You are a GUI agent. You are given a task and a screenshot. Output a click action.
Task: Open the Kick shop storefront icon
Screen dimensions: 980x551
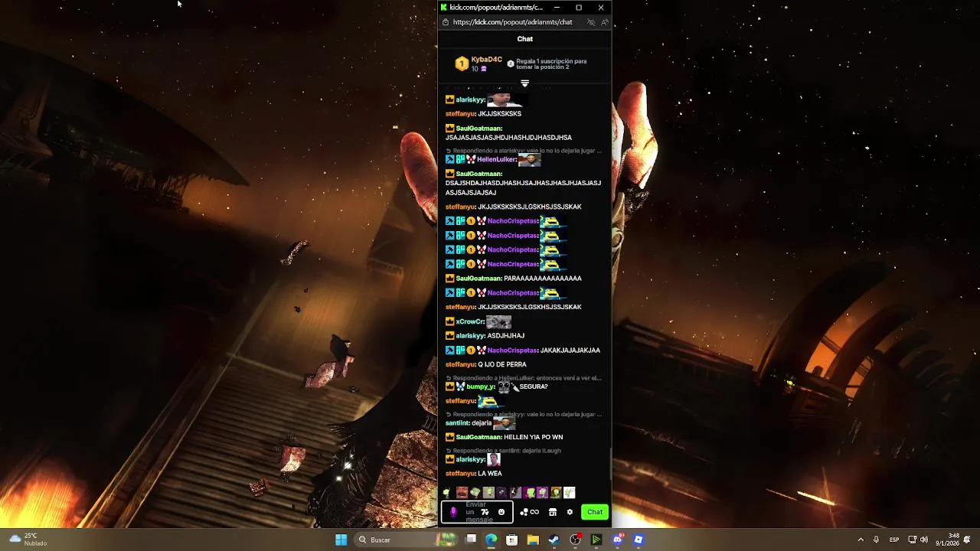[x=553, y=512]
